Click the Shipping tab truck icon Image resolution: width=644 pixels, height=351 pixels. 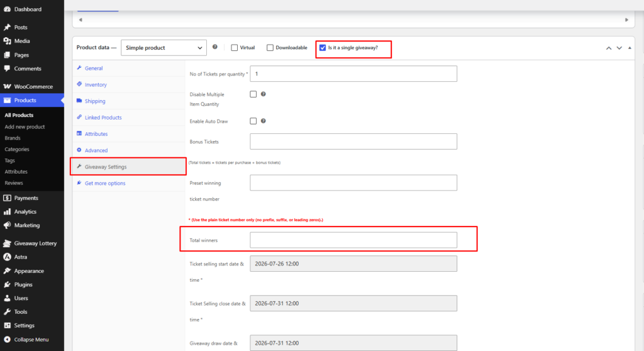[79, 101]
